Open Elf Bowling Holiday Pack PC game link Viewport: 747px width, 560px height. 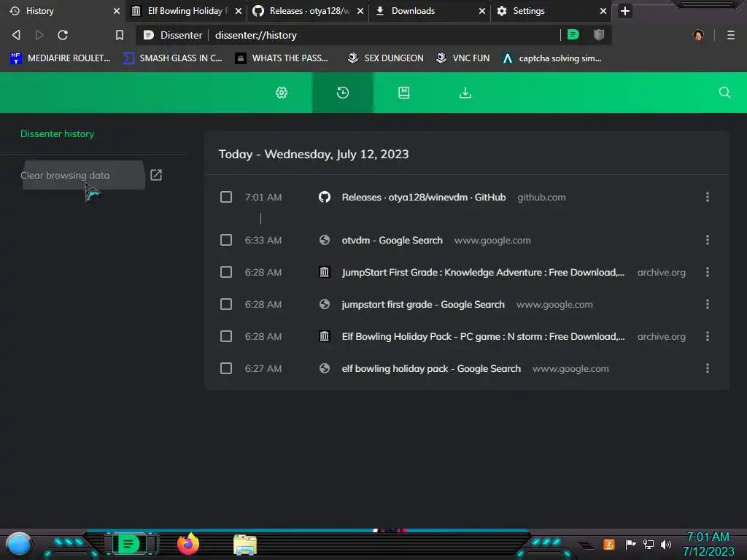pyautogui.click(x=483, y=337)
